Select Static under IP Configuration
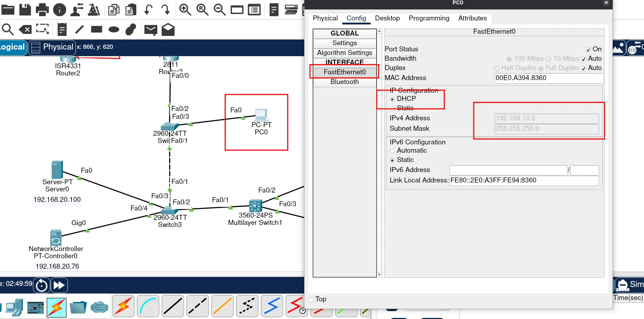The height and width of the screenshot is (319, 644). (392, 108)
